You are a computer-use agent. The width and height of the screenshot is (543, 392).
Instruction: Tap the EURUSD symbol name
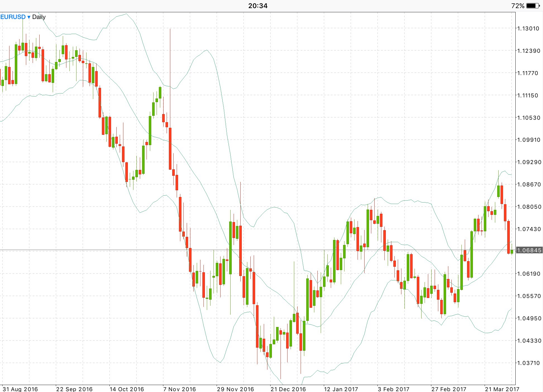coord(13,17)
